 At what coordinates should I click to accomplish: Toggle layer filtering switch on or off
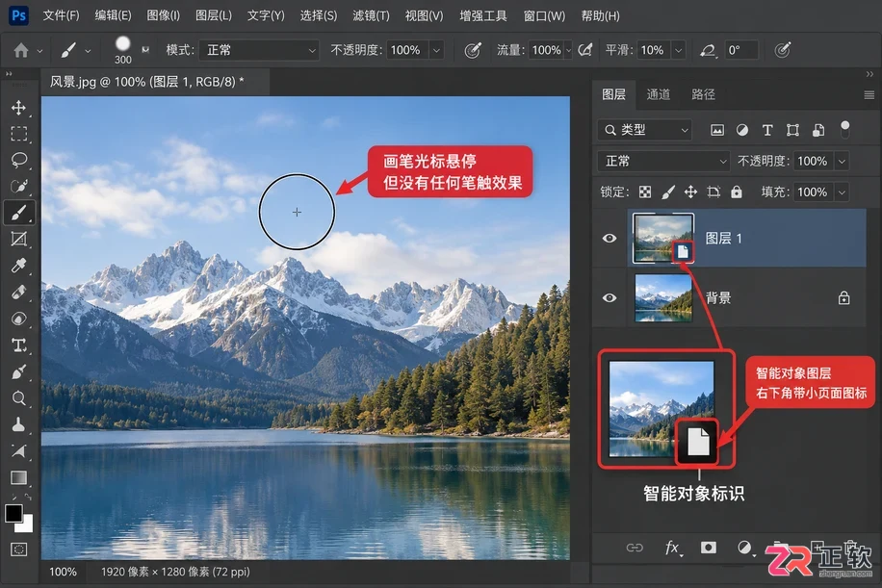pos(844,129)
